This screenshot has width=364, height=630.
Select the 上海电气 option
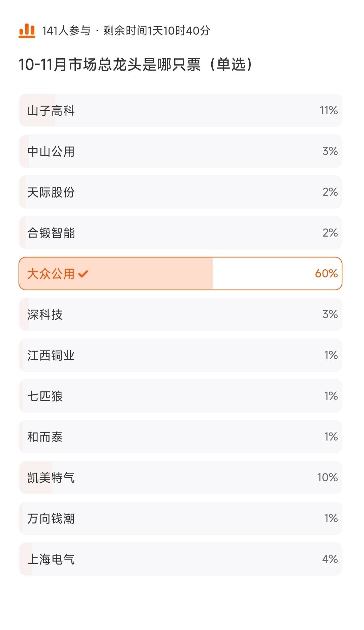(180, 559)
